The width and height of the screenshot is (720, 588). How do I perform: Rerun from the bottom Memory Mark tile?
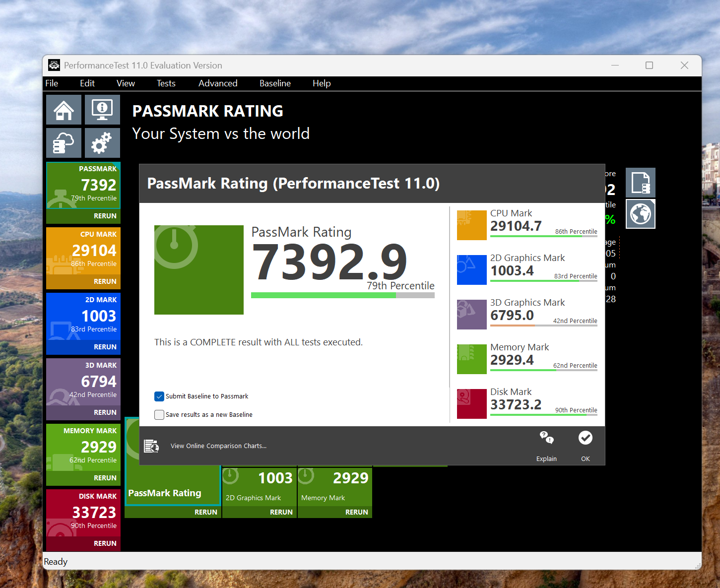pyautogui.click(x=357, y=512)
